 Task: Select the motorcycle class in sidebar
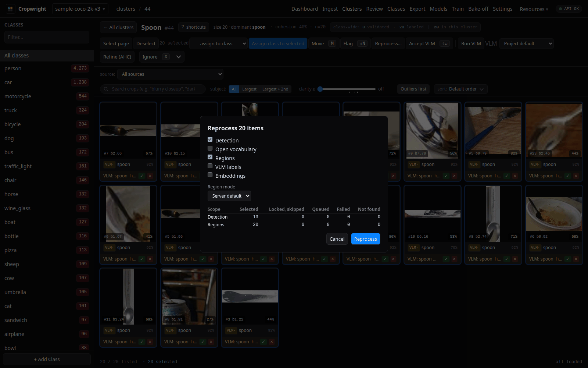tap(47, 96)
